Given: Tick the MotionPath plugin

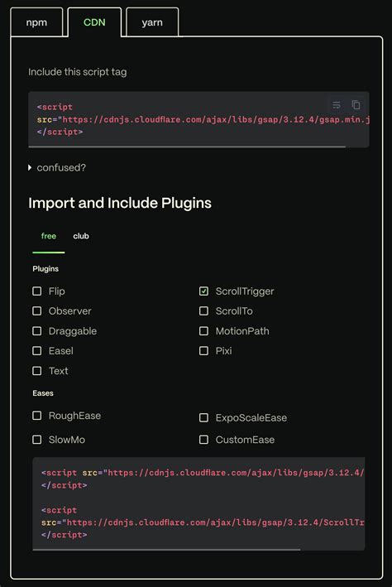Looking at the screenshot, I should [203, 331].
